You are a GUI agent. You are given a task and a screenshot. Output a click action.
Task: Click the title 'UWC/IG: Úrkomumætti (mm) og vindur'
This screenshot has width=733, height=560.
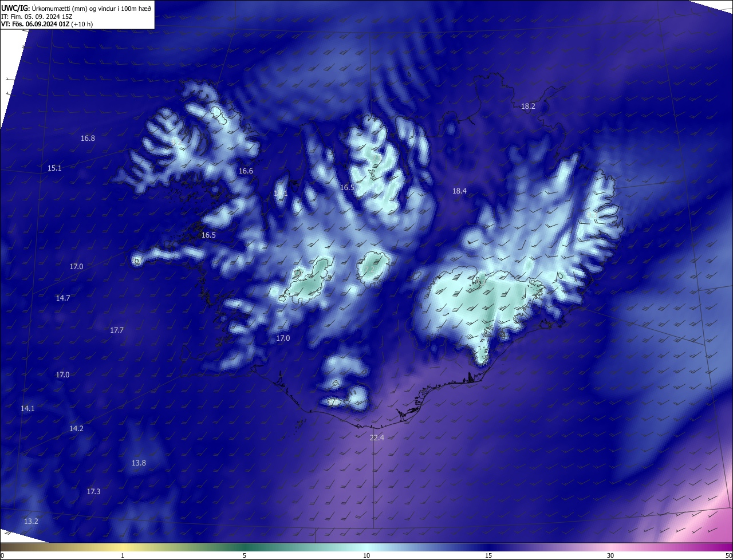point(76,8)
